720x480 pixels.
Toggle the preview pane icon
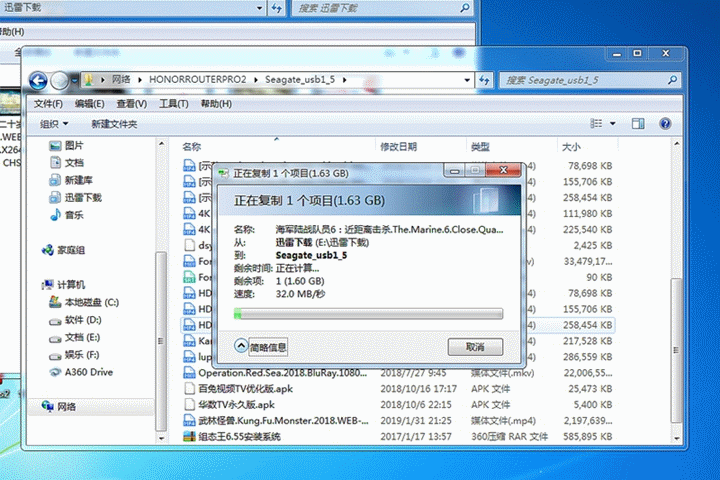[638, 124]
